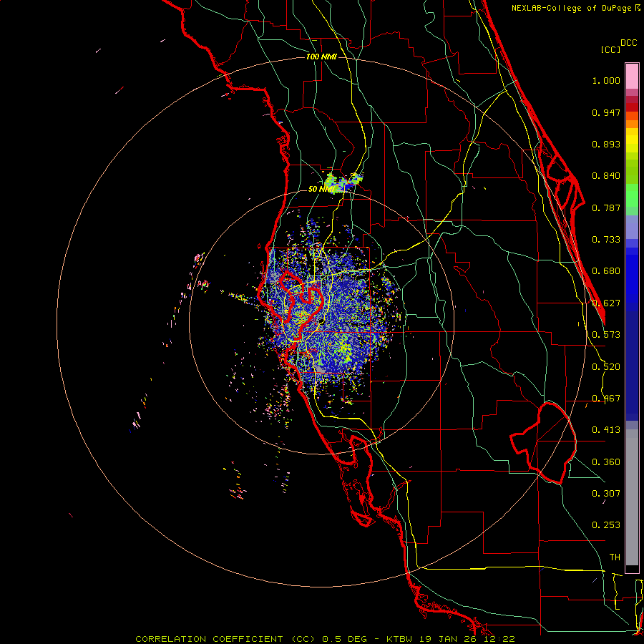Select the 0.467 scale value
This screenshot has height=644, width=644.
(606, 399)
